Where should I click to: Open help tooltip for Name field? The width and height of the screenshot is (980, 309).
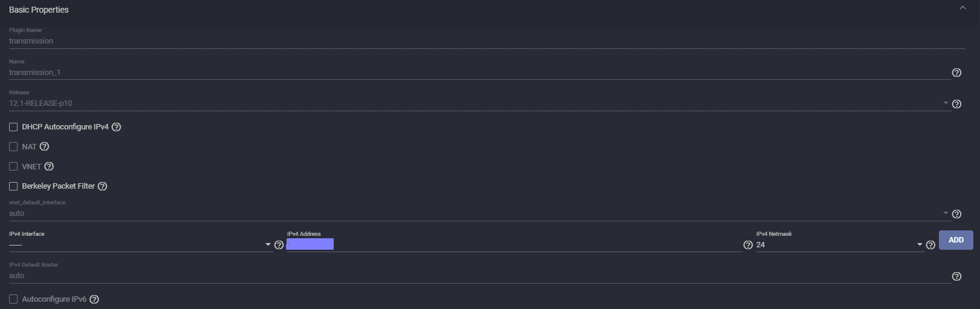(x=956, y=73)
